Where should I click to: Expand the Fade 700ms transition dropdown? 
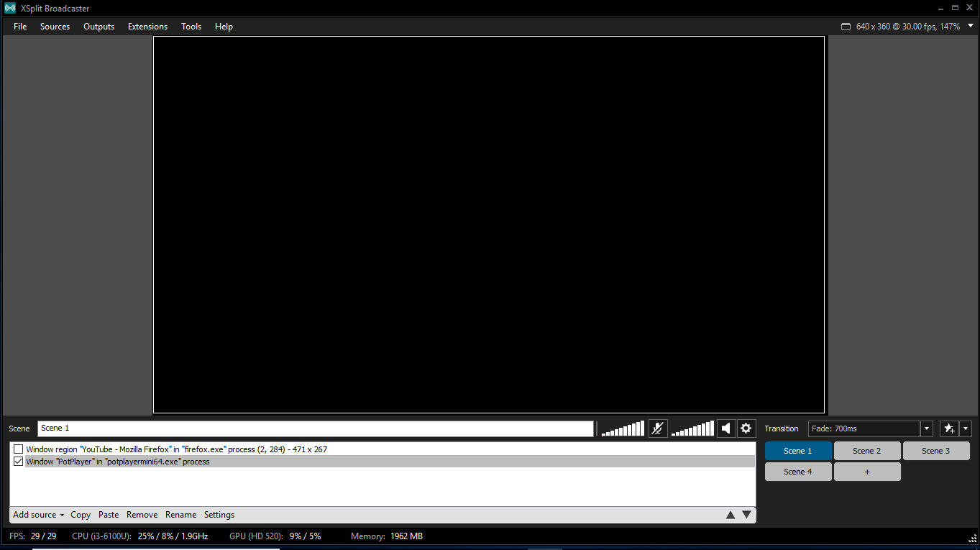click(x=927, y=428)
